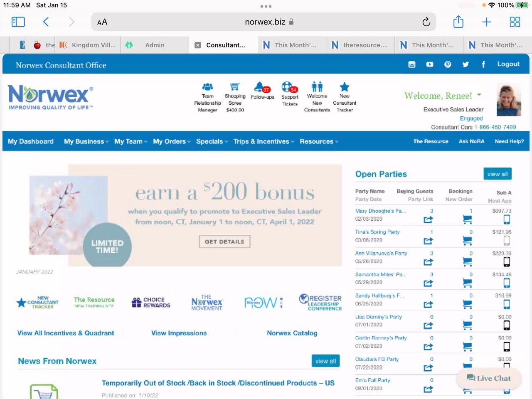Focus the norwex.biz address bar
Image resolution: width=532 pixels, height=399 pixels.
tap(264, 22)
